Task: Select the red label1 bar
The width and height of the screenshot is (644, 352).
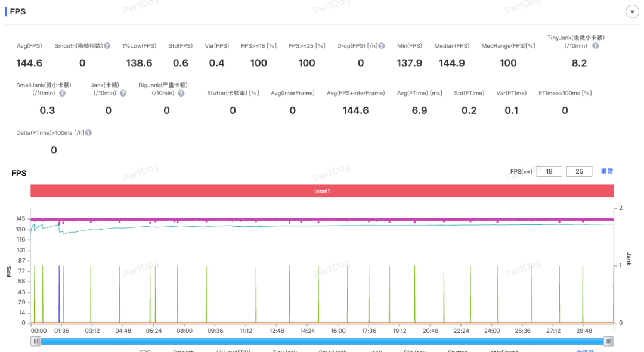Action: click(322, 191)
